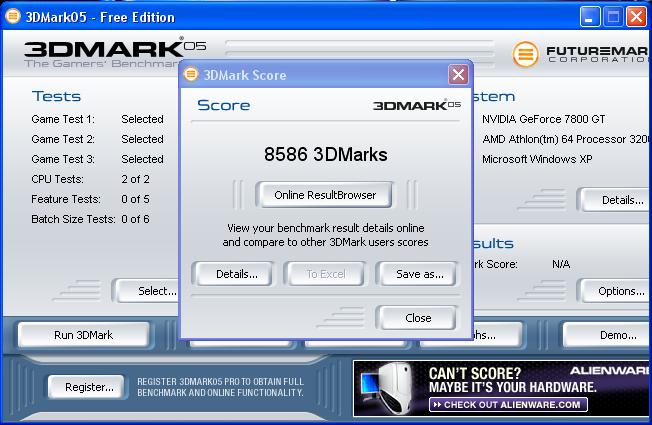Click the Game Test 2: label
Viewport: 652px width, 425px height.
tap(63, 139)
